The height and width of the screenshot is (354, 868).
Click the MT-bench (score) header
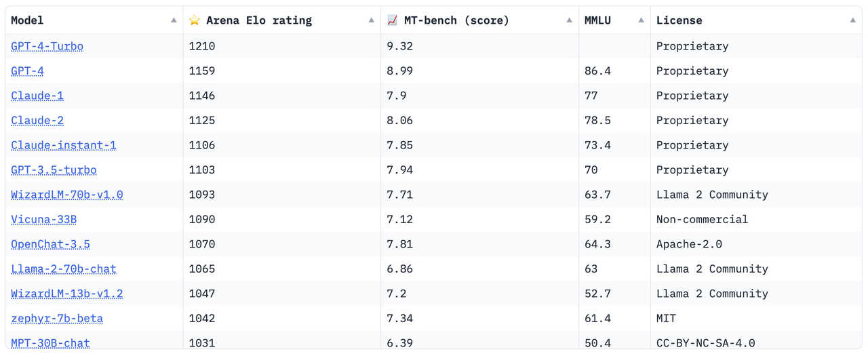[456, 20]
